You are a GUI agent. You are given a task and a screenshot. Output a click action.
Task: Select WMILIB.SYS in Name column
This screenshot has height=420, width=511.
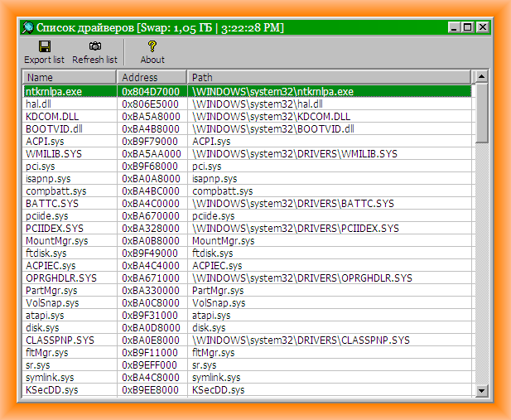click(x=54, y=153)
